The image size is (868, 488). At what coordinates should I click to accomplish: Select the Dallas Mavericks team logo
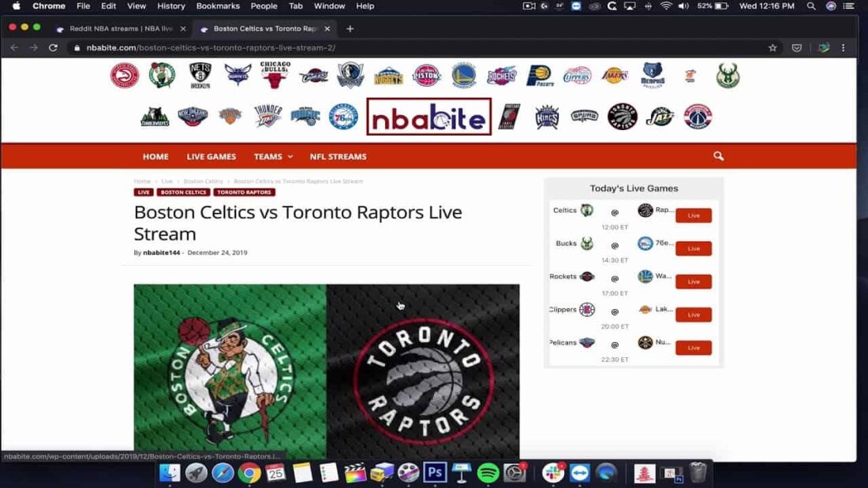pyautogui.click(x=350, y=75)
